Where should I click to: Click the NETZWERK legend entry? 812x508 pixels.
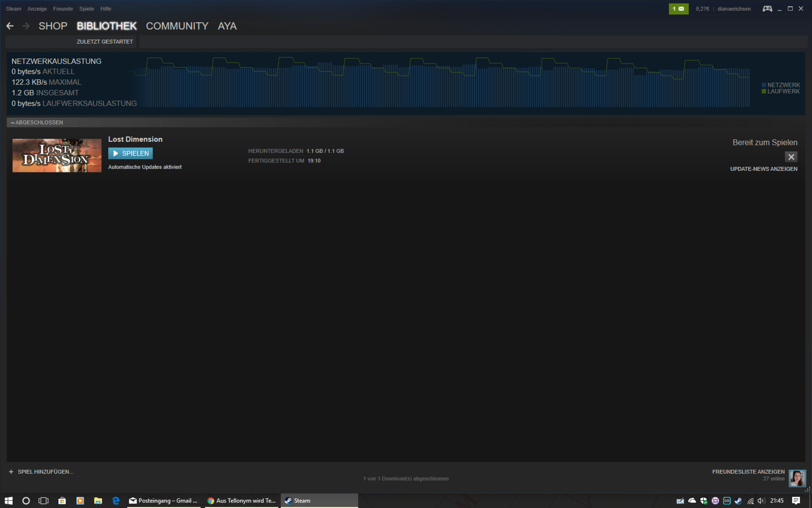(x=781, y=85)
